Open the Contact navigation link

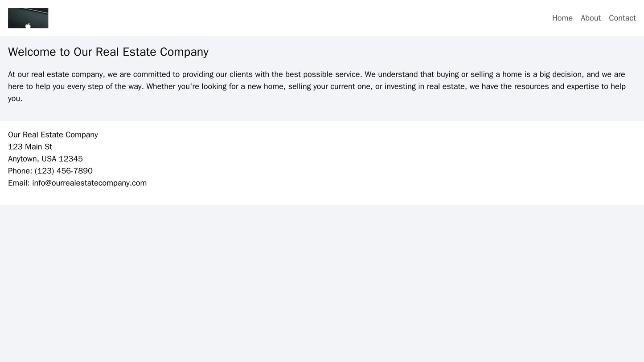[x=622, y=18]
